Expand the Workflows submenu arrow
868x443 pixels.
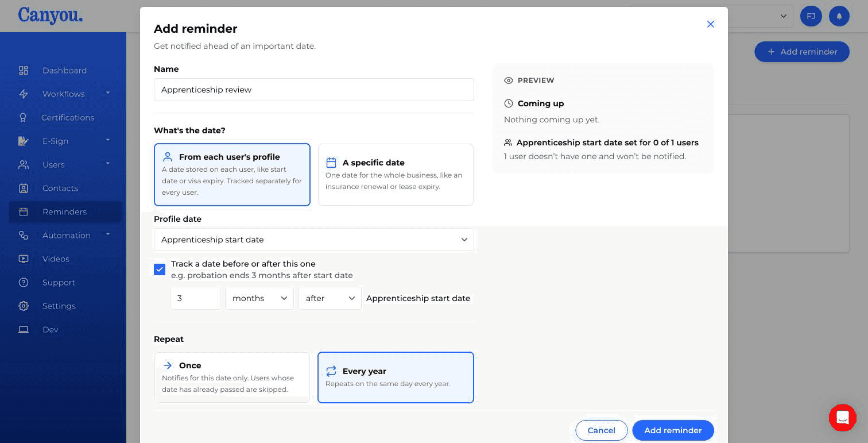click(108, 93)
